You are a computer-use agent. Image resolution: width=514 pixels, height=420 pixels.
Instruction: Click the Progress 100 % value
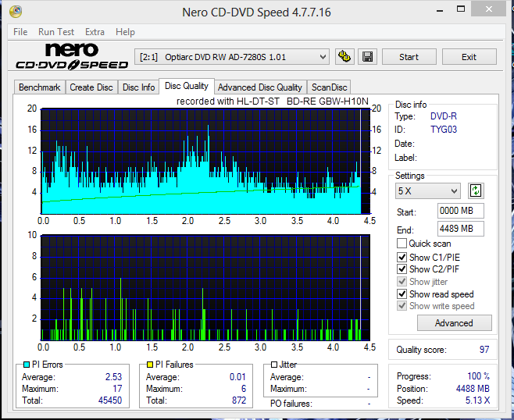pyautogui.click(x=479, y=376)
